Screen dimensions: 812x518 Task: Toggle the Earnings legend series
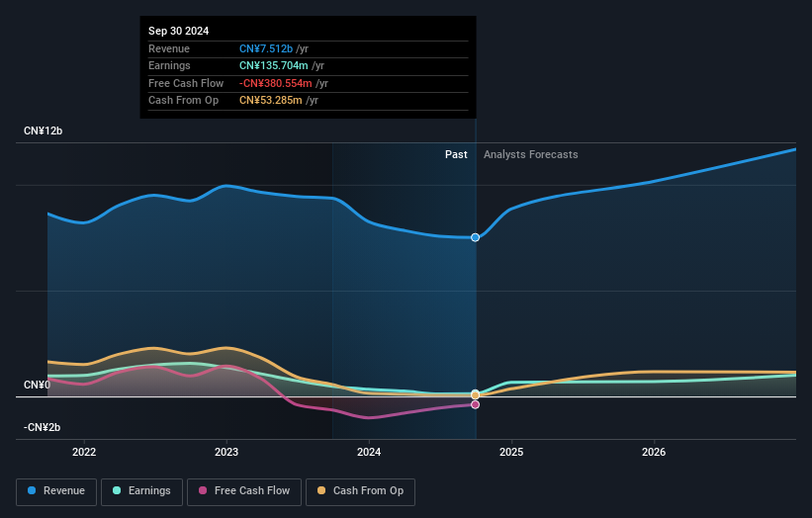pyautogui.click(x=141, y=491)
